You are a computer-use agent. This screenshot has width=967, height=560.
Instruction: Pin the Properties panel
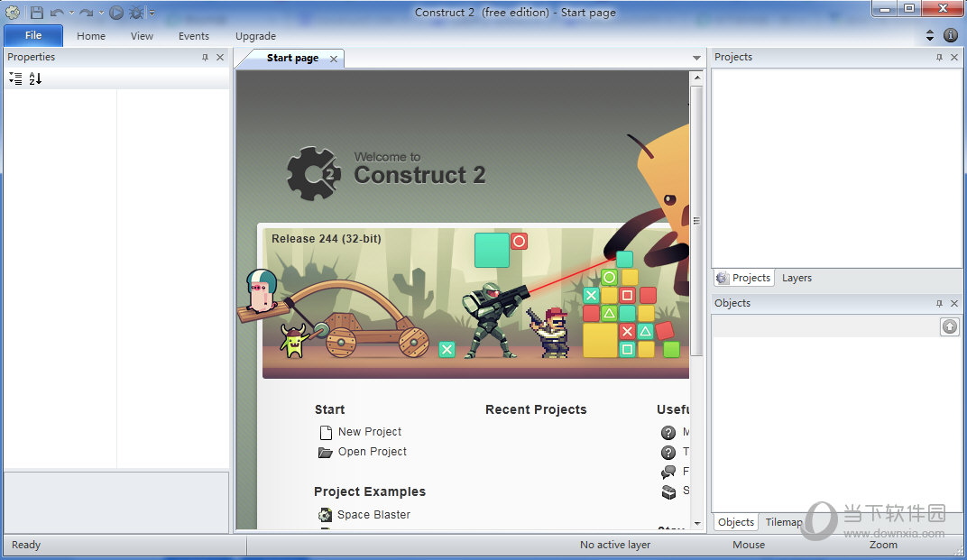[205, 58]
